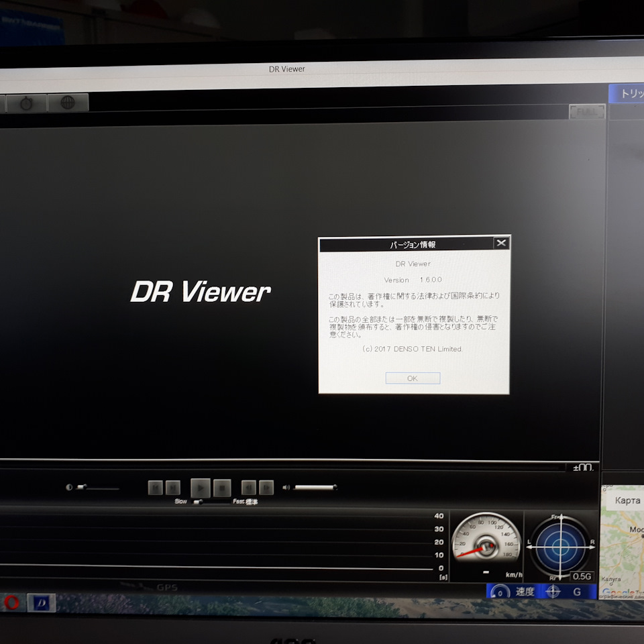Select the G sensor graph tab
Screen dimensions: 644x644
click(x=570, y=592)
